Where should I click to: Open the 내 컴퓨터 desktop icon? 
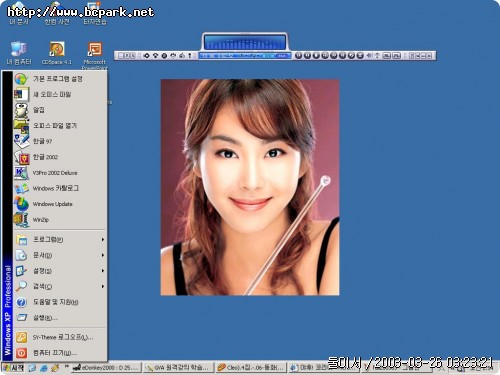pos(19,53)
